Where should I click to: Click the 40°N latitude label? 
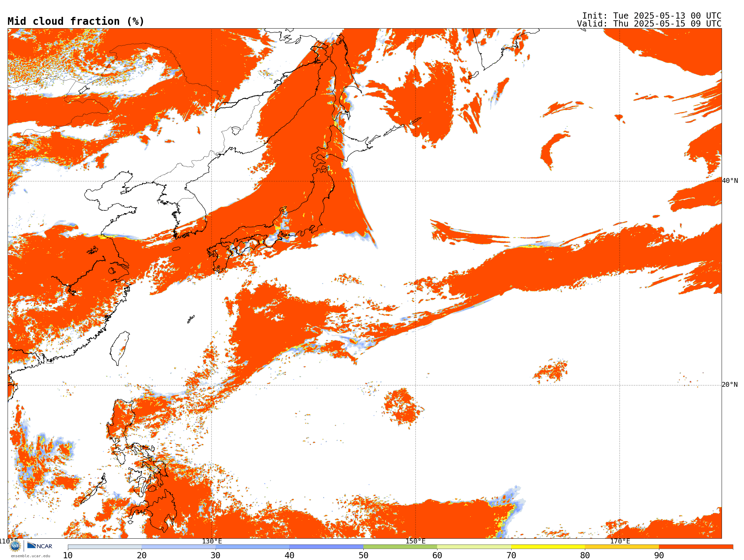730,181
